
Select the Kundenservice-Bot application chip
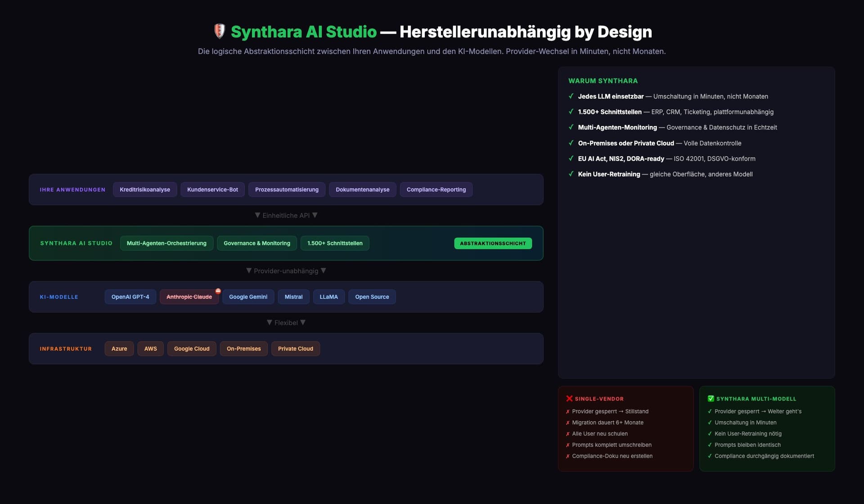click(212, 189)
